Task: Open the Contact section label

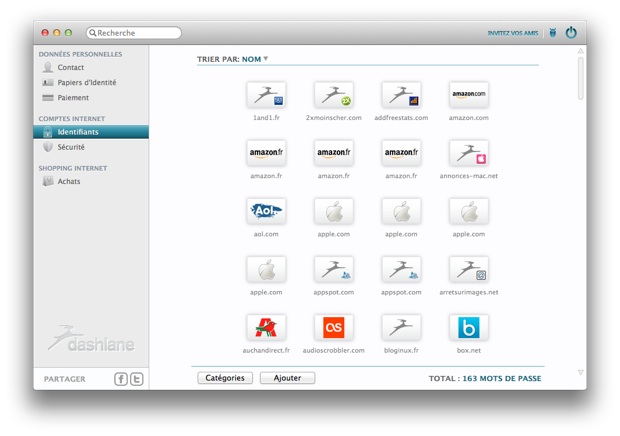Action: [x=71, y=67]
